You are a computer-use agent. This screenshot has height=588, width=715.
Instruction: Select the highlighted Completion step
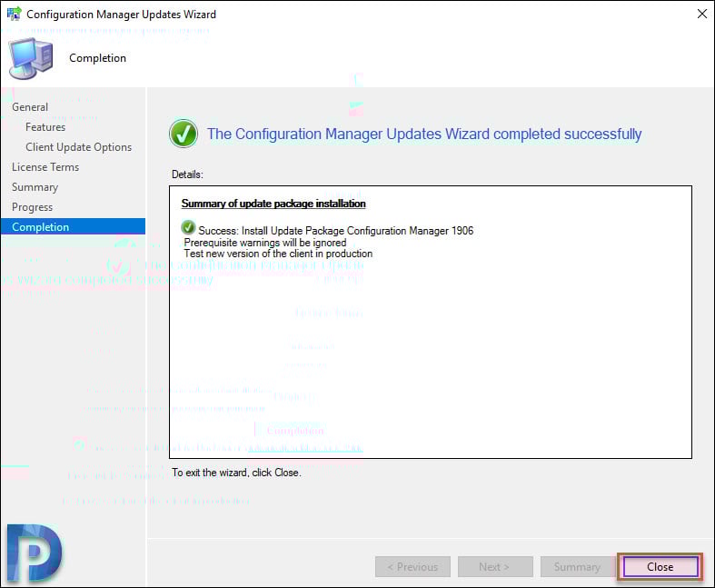[73, 226]
